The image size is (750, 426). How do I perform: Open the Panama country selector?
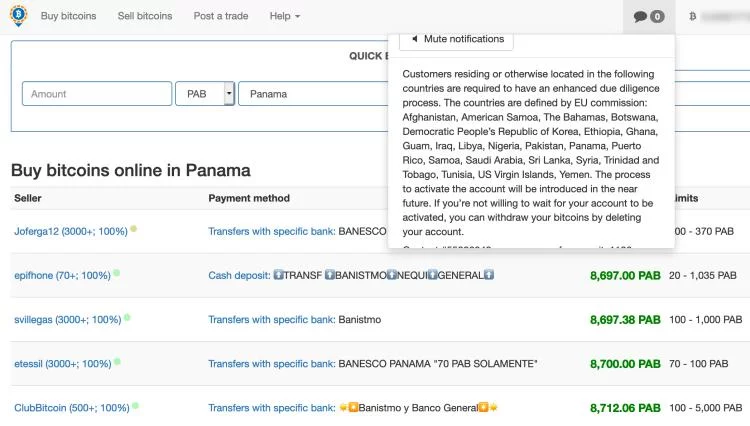tap(313, 94)
